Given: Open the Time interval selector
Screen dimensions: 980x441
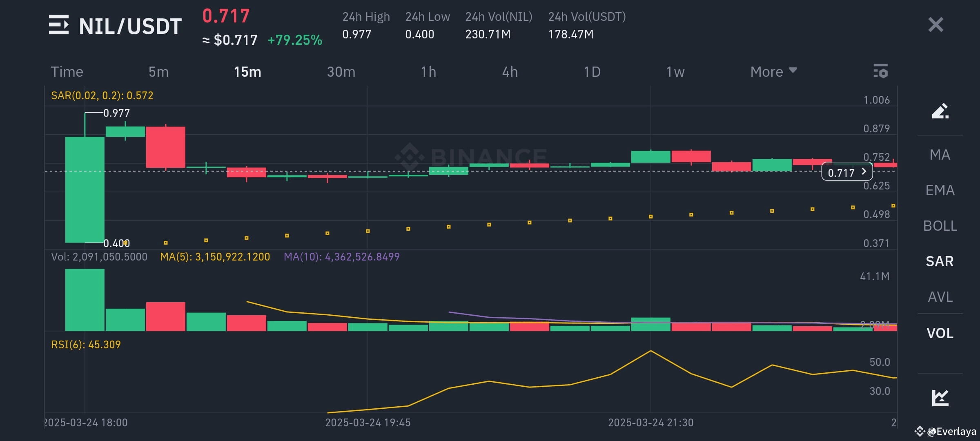Looking at the screenshot, I should (67, 71).
